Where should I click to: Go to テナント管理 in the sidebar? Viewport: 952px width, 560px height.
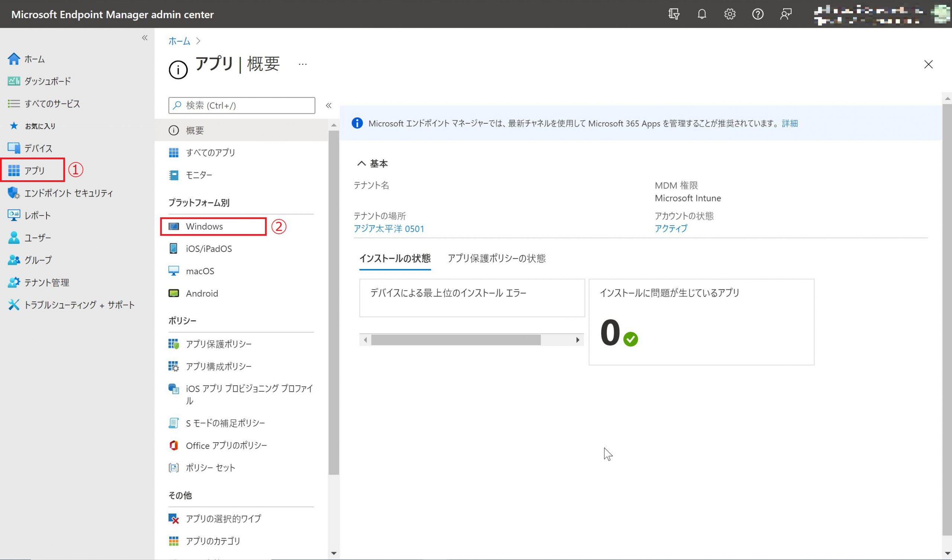[46, 282]
